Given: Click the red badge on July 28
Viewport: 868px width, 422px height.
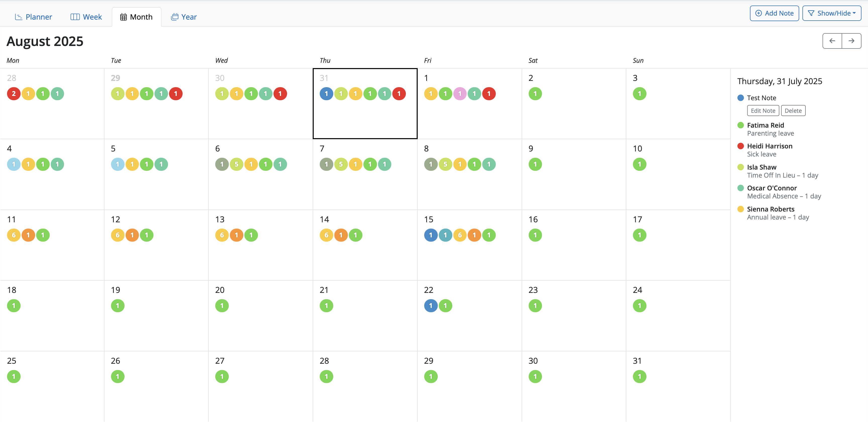Looking at the screenshot, I should (14, 94).
